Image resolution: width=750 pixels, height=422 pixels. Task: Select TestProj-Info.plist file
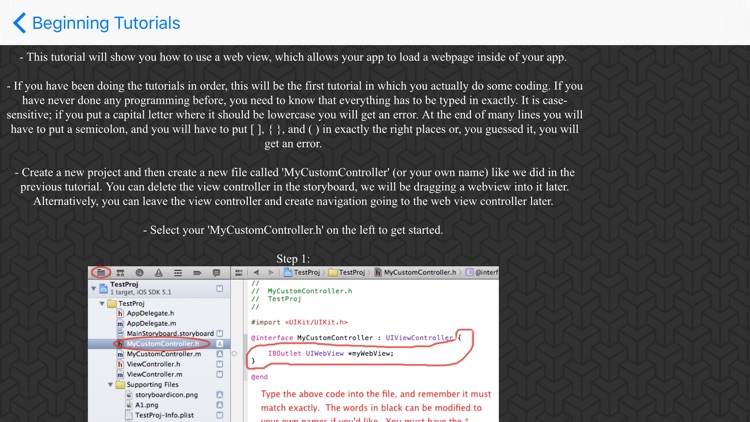click(x=160, y=415)
